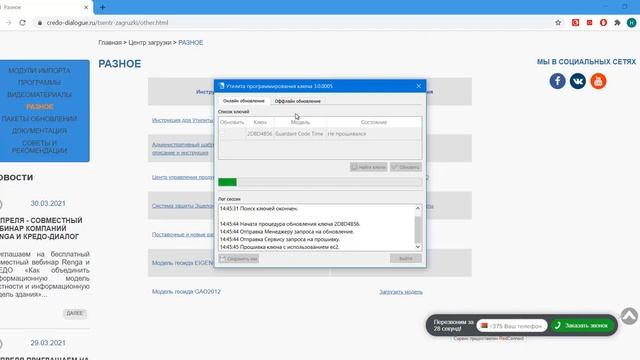Viewport: 640px width, 360px height.
Task: Open the 30.03.2021 news date
Action: tap(48, 203)
